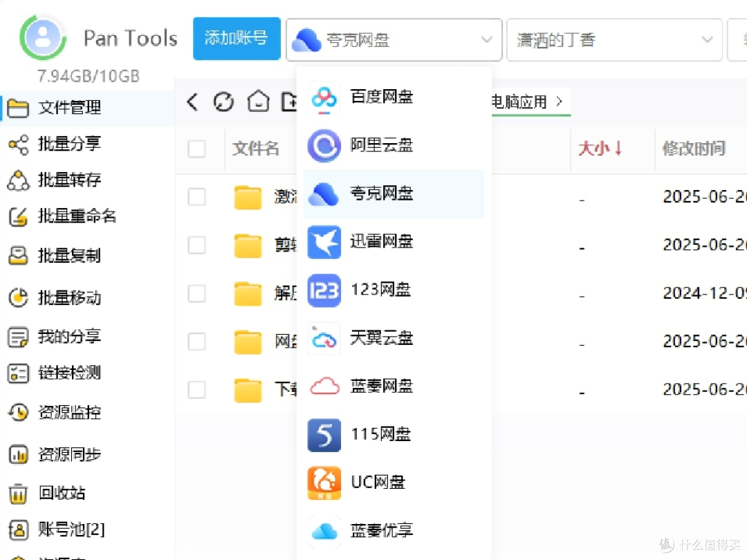Go back with the left arrow icon
Viewport: 747px width, 560px height.
coord(192,102)
